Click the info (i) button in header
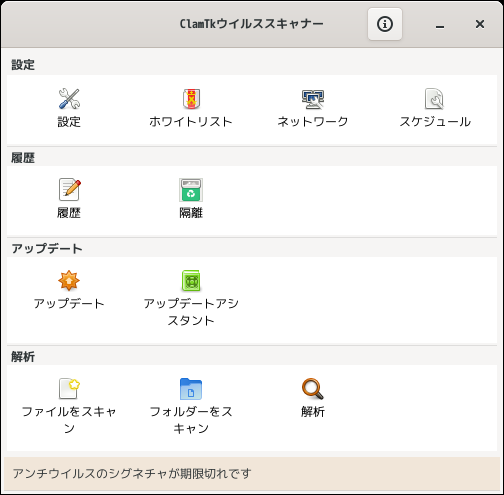The width and height of the screenshot is (504, 495). tap(385, 24)
